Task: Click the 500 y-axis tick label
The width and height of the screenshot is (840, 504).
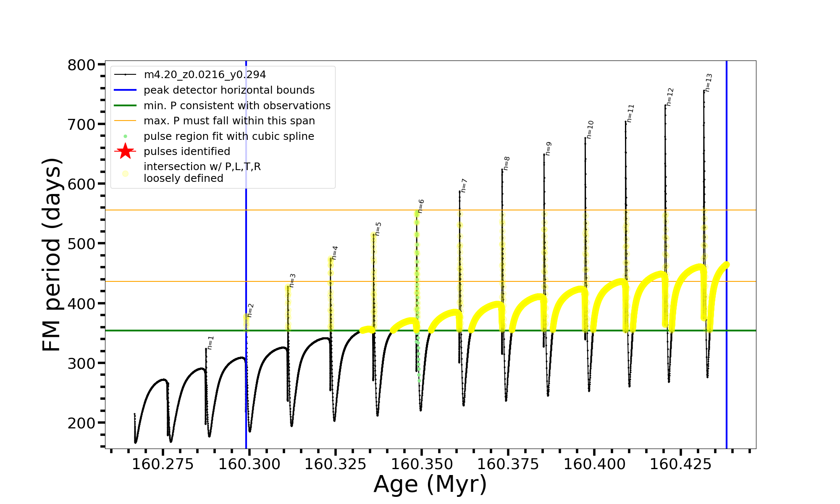Action: click(x=81, y=244)
